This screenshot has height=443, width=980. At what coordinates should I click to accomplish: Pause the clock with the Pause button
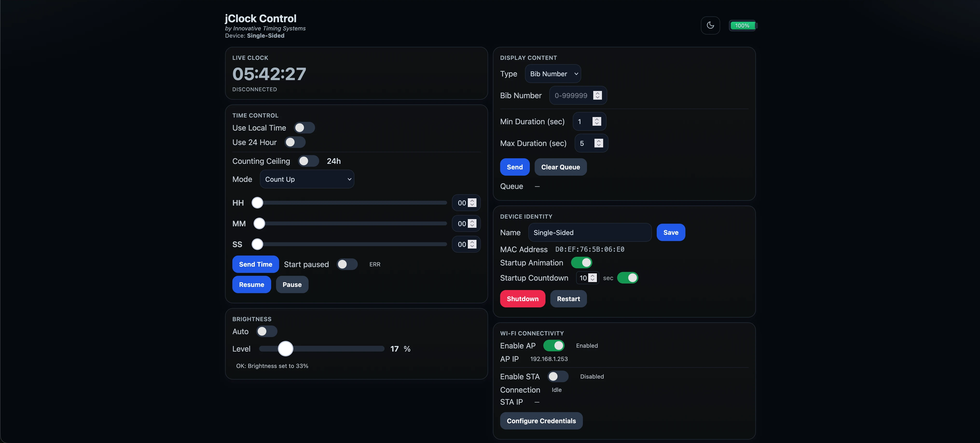[292, 285]
